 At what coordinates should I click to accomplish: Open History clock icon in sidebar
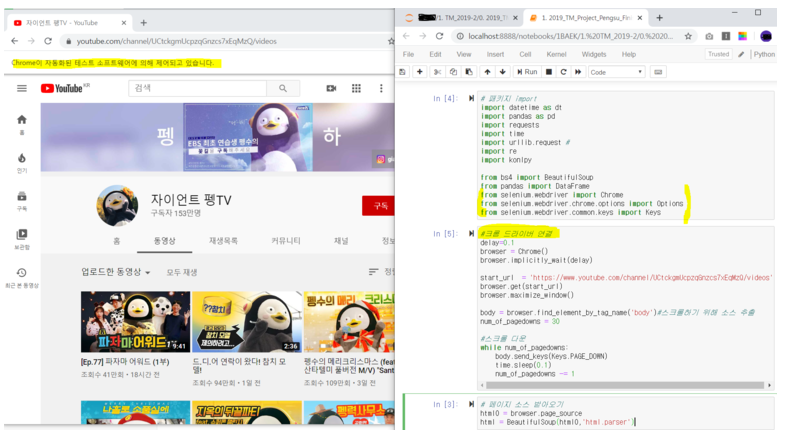pyautogui.click(x=22, y=277)
